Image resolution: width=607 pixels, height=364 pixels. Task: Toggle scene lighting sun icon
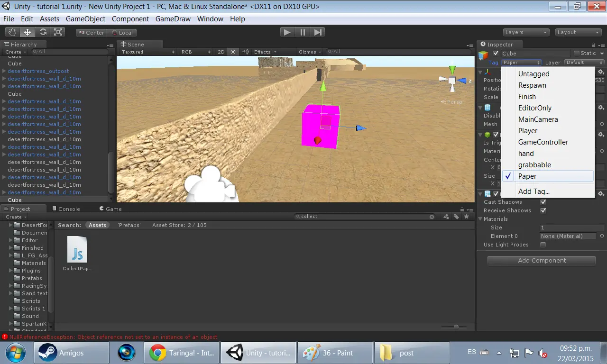[x=233, y=52]
